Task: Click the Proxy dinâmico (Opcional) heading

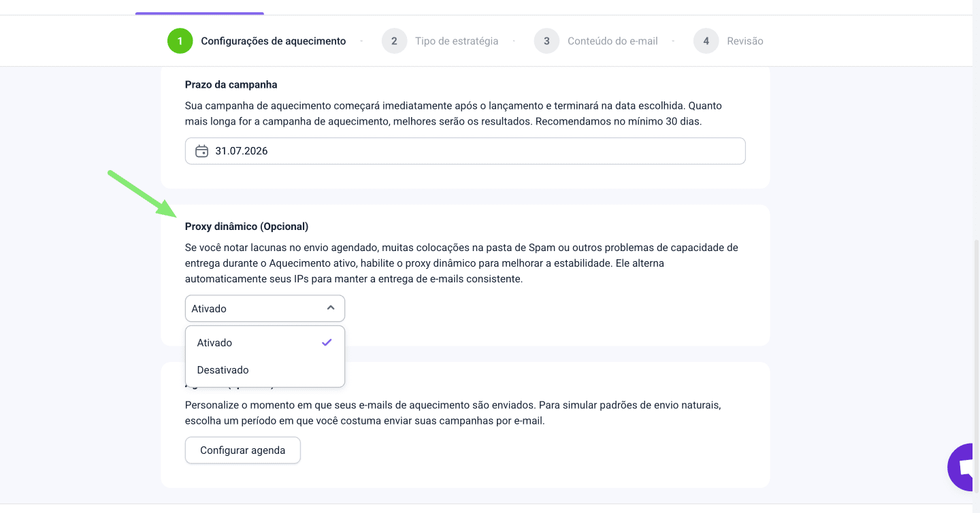Action: pos(246,226)
